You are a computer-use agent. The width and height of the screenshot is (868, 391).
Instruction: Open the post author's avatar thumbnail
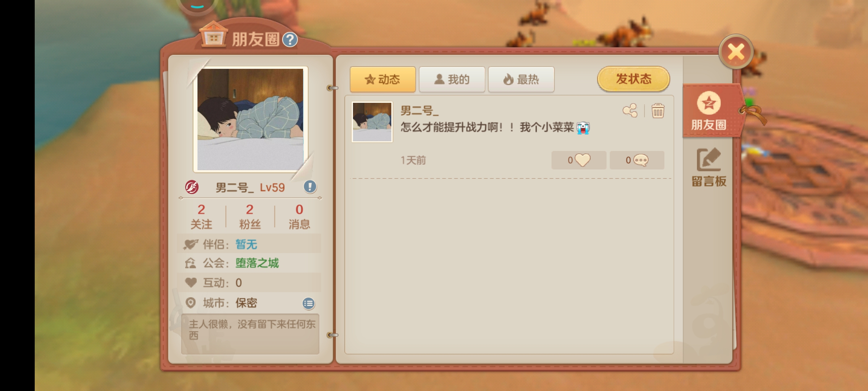[x=372, y=122]
